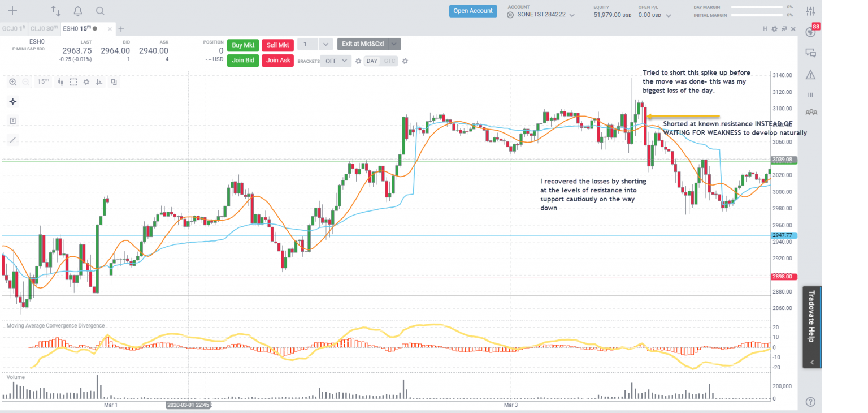The image size is (868, 413).
Task: Select the crosshair cursor tool
Action: (x=13, y=102)
